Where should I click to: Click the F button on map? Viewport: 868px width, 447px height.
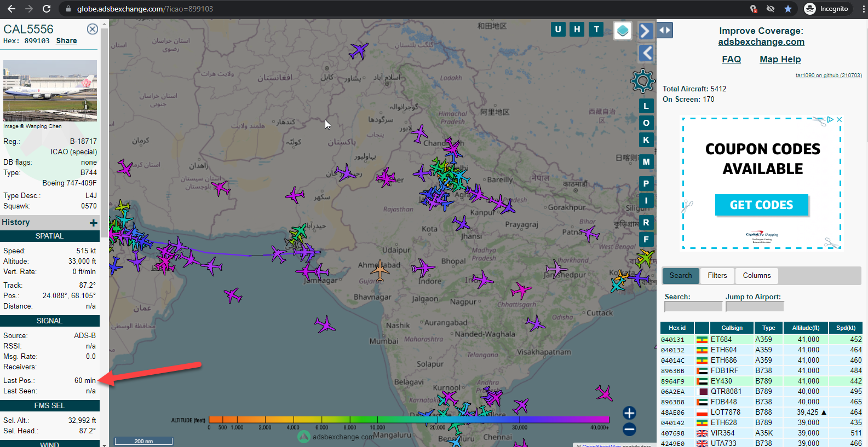click(x=646, y=240)
